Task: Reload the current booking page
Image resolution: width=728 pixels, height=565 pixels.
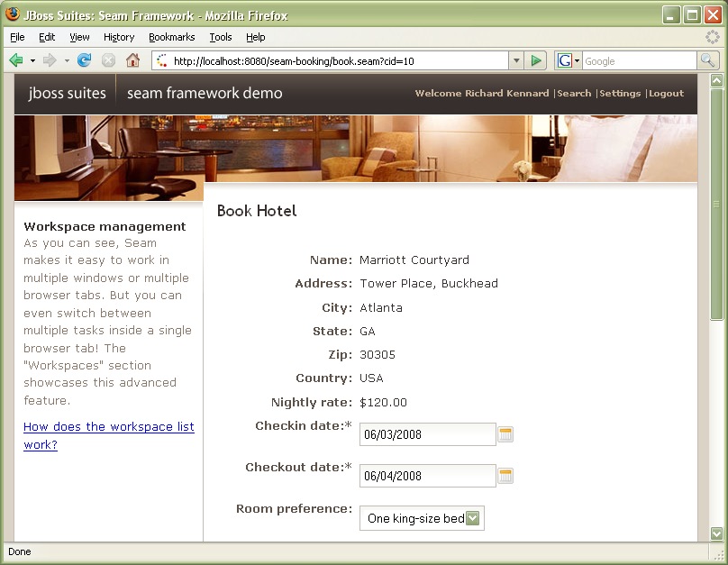Action: tap(84, 60)
